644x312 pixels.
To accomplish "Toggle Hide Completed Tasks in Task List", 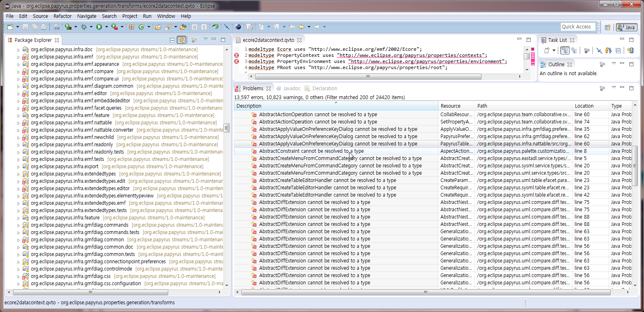I will [599, 50].
